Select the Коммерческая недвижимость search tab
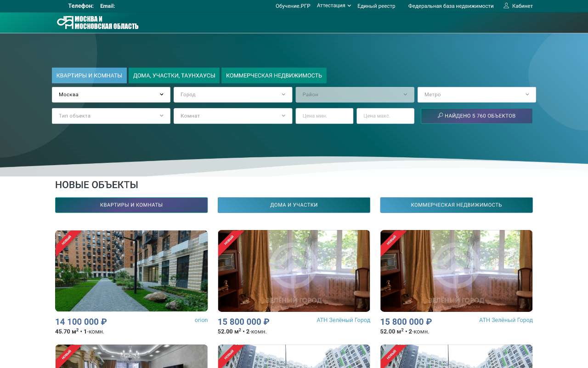Image resolution: width=588 pixels, height=368 pixels. (274, 75)
